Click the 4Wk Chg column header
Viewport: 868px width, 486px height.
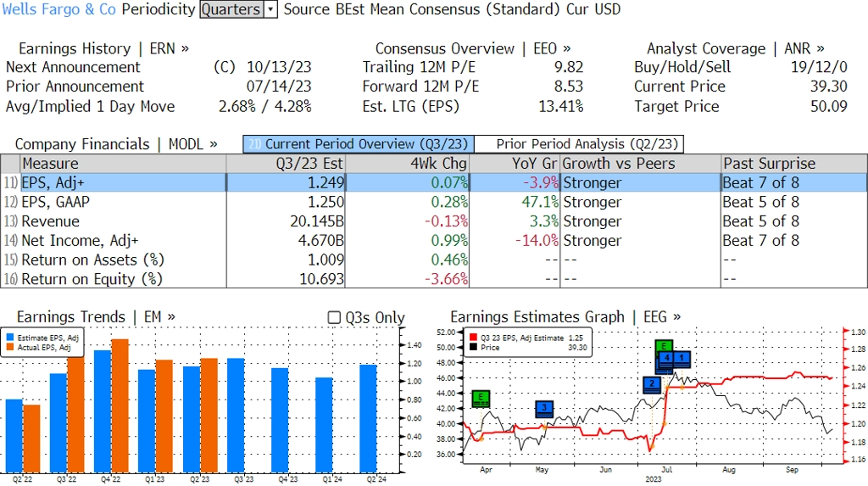point(407,164)
